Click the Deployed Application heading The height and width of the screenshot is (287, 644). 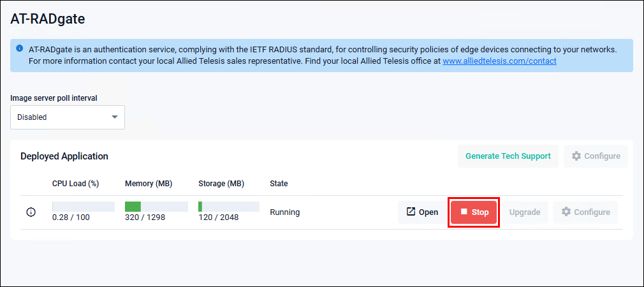[64, 156]
